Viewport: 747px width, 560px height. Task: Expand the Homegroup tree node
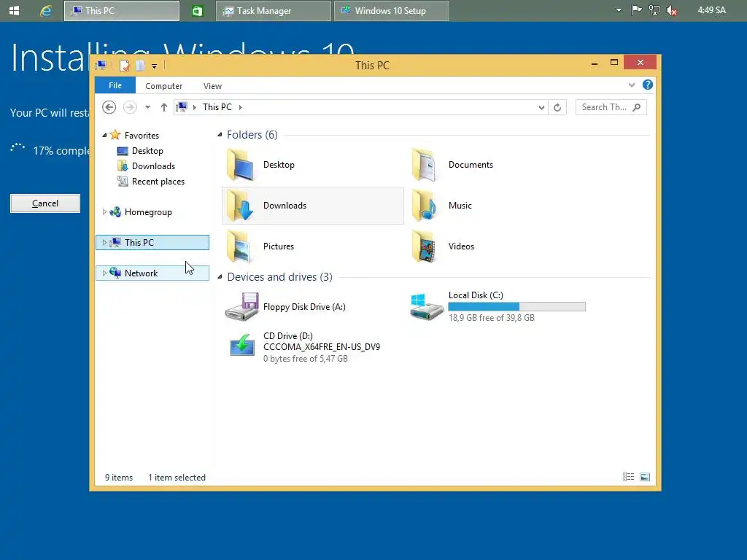tap(104, 212)
